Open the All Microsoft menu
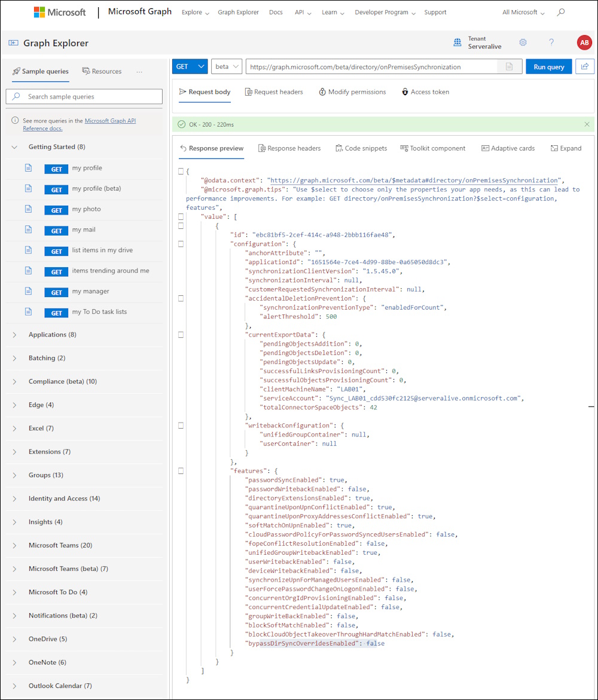598x700 pixels. pos(523,13)
